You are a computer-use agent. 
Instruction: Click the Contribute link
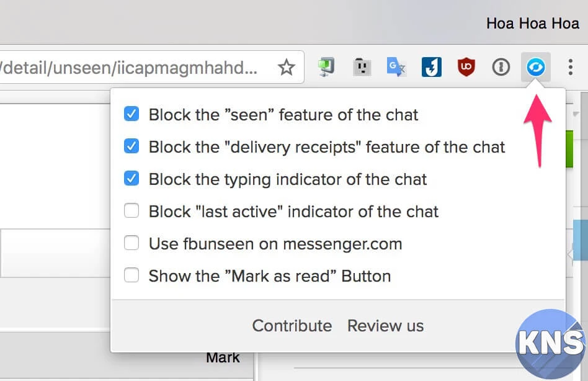(x=292, y=326)
